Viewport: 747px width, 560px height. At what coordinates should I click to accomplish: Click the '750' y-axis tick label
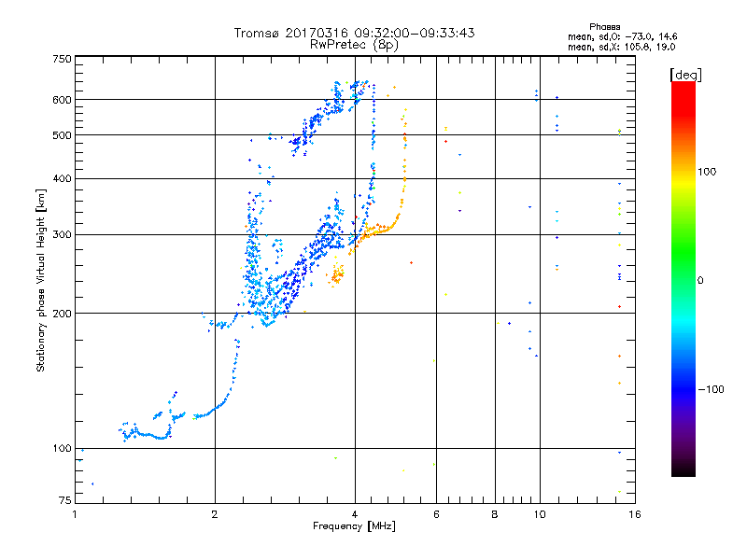pos(62,59)
